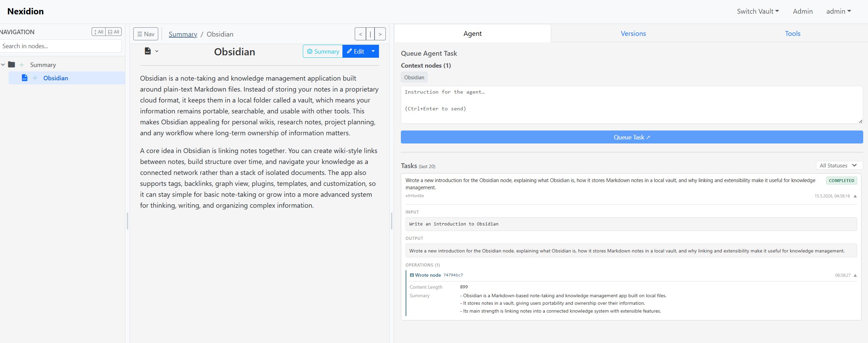The height and width of the screenshot is (343, 868).
Task: Switch to the Agent tab
Action: (x=472, y=33)
